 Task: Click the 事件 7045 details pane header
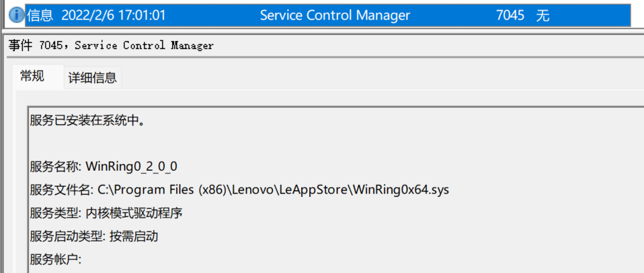click(x=112, y=45)
